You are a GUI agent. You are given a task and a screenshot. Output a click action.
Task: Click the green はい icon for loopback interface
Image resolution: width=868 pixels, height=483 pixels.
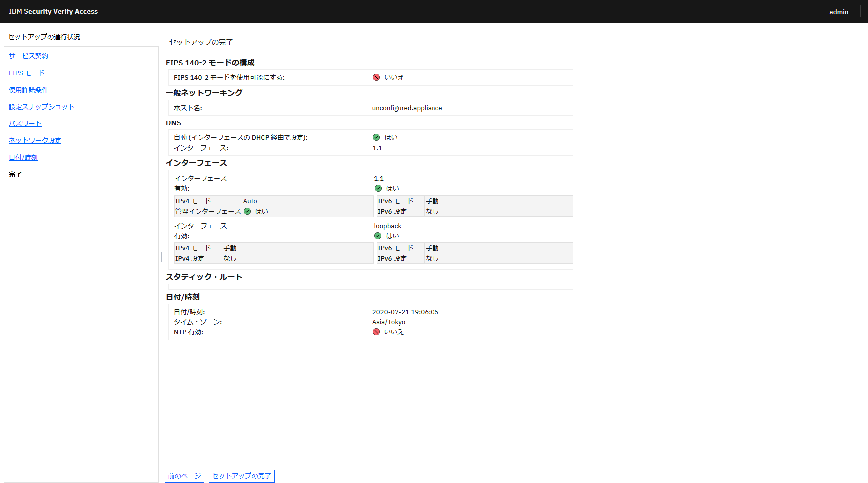coord(378,236)
